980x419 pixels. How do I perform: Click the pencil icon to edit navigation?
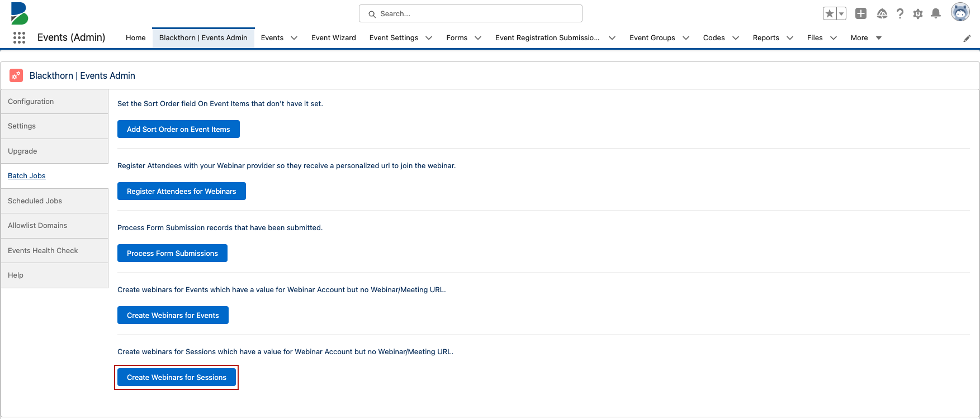(967, 38)
